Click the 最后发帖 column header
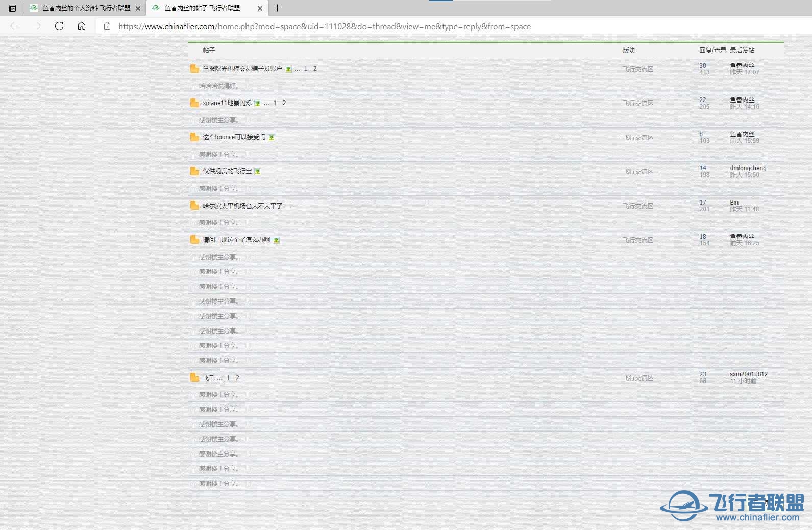 pos(742,50)
